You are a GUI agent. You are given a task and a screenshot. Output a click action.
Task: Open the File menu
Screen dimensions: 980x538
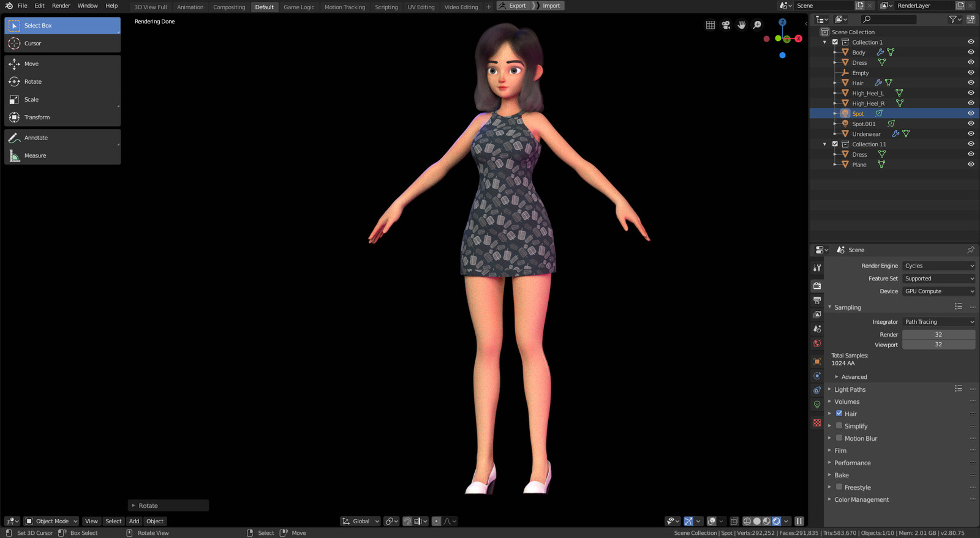(x=23, y=6)
